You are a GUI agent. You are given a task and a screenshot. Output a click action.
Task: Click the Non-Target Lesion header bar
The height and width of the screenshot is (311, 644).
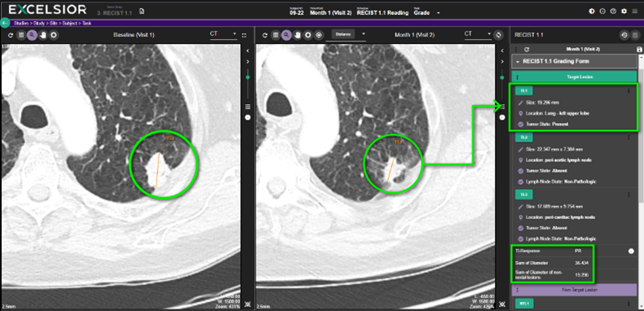click(x=574, y=290)
